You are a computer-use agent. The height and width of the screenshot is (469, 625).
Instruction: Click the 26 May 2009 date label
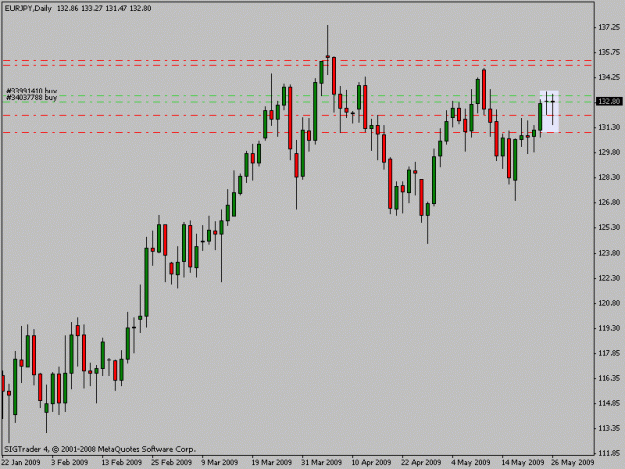point(573,462)
